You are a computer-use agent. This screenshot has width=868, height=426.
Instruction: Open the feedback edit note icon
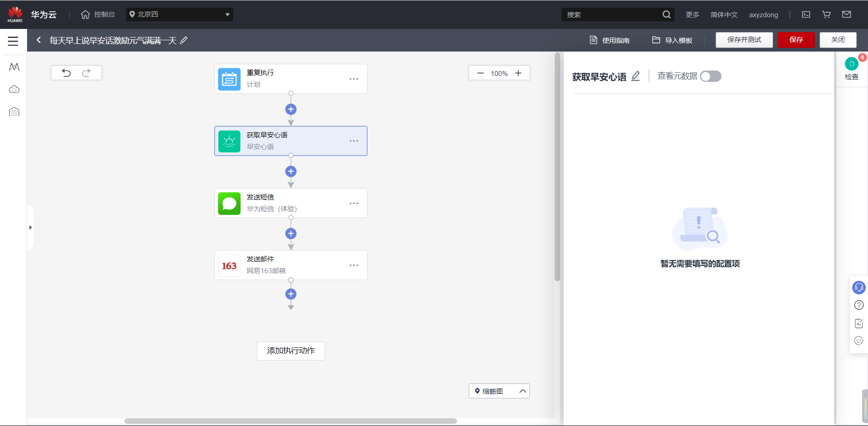tap(859, 323)
